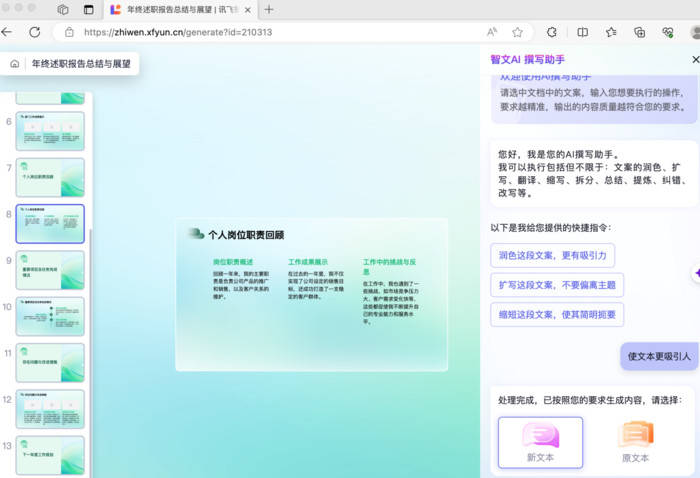
Task: Click the 个人岗位职责回顾 slide heading
Action: [245, 235]
